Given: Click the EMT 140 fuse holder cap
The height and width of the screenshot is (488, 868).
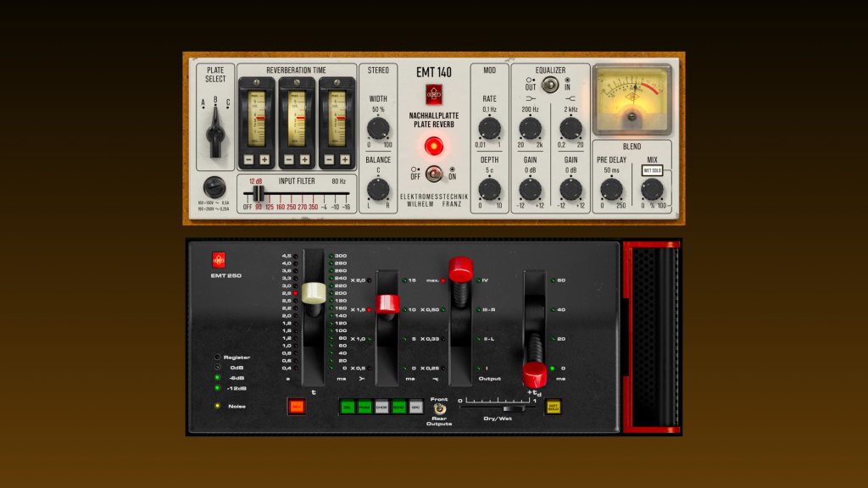Looking at the screenshot, I should [x=214, y=187].
